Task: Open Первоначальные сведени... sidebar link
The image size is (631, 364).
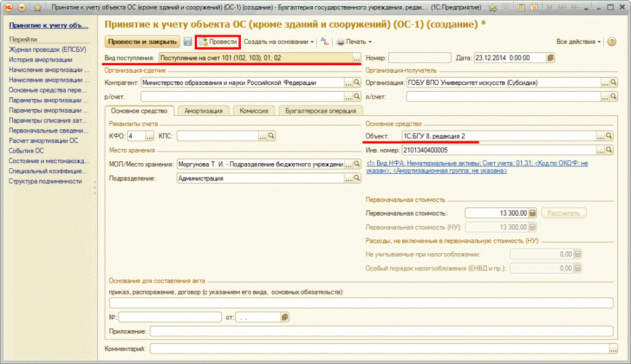Action: point(48,131)
